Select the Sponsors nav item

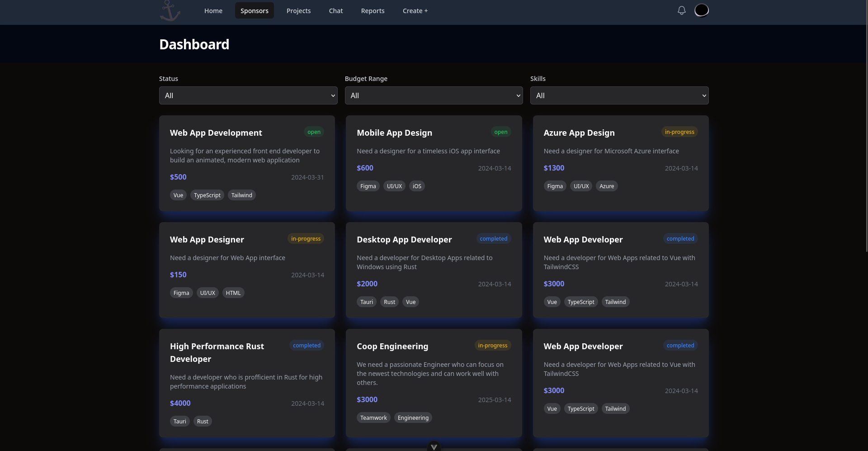click(x=255, y=11)
